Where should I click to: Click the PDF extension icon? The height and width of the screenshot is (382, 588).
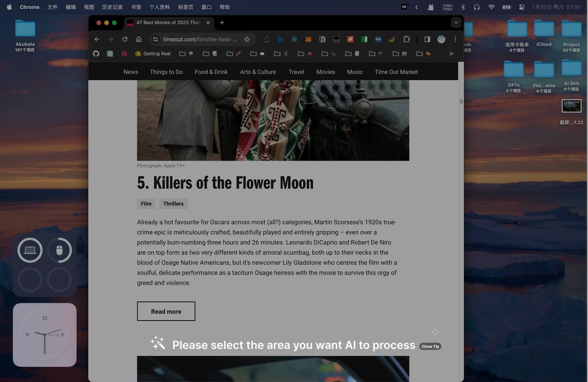click(378, 39)
